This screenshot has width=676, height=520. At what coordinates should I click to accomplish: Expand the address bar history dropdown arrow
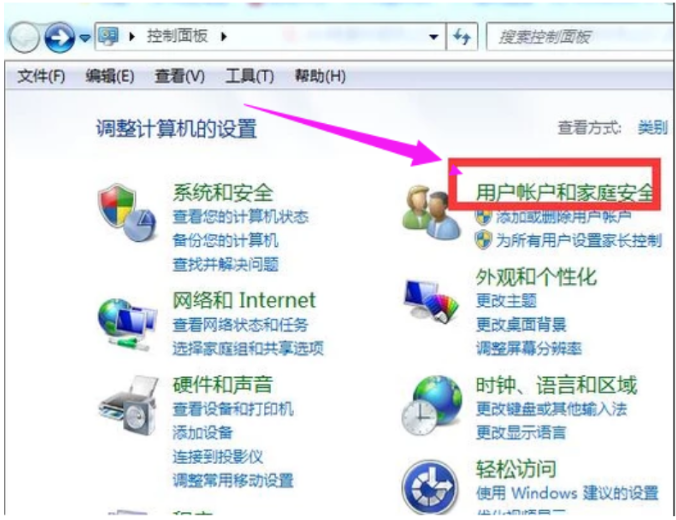[433, 37]
